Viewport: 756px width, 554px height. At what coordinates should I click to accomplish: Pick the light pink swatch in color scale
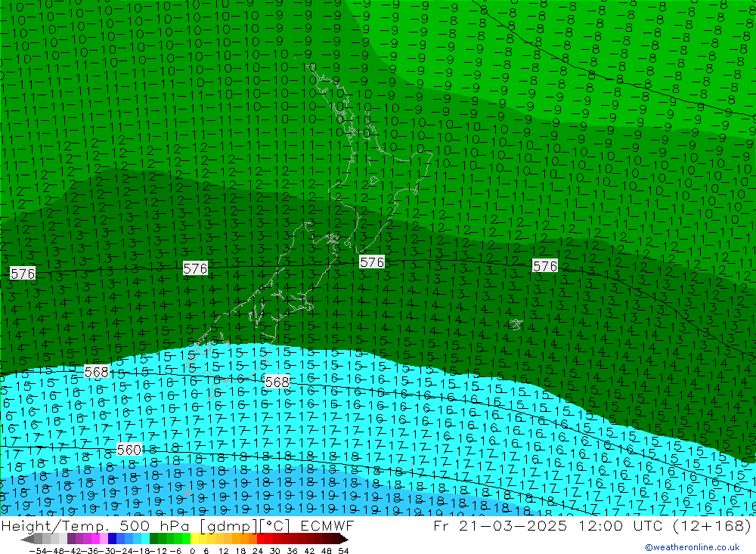[x=104, y=540]
